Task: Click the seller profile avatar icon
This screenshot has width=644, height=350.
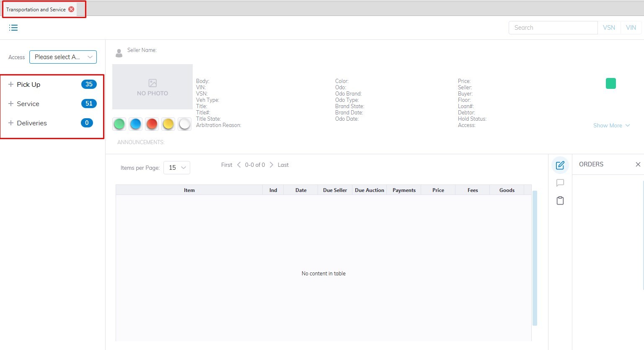Action: 119,53
